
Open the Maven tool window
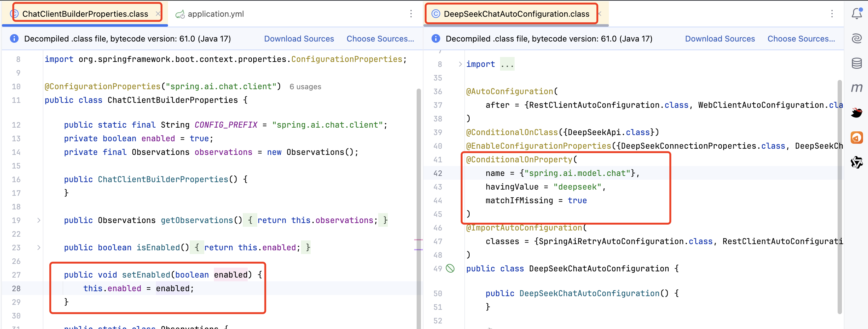[857, 88]
